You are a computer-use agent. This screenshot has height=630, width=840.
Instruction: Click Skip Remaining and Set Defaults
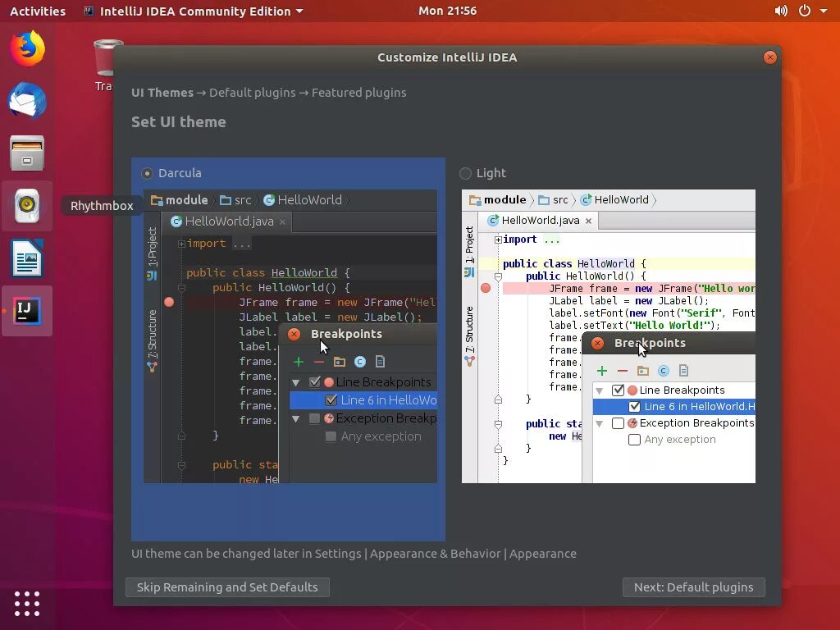[x=227, y=587]
